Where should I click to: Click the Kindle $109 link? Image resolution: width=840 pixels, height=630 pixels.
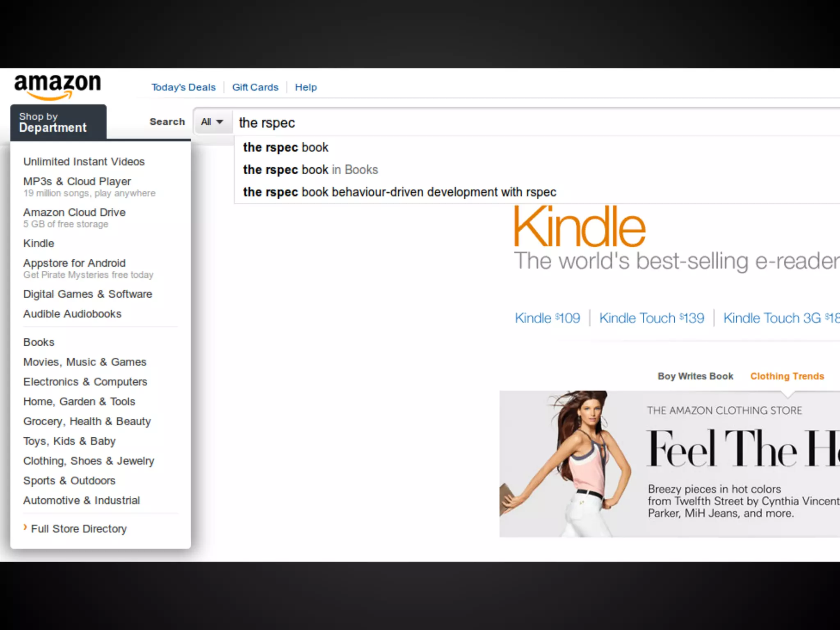click(547, 318)
